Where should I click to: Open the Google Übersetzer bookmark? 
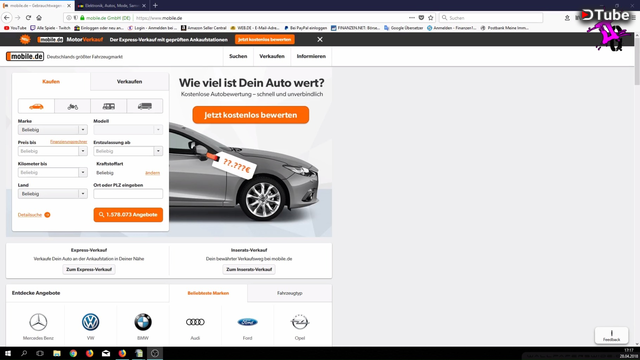[403, 28]
